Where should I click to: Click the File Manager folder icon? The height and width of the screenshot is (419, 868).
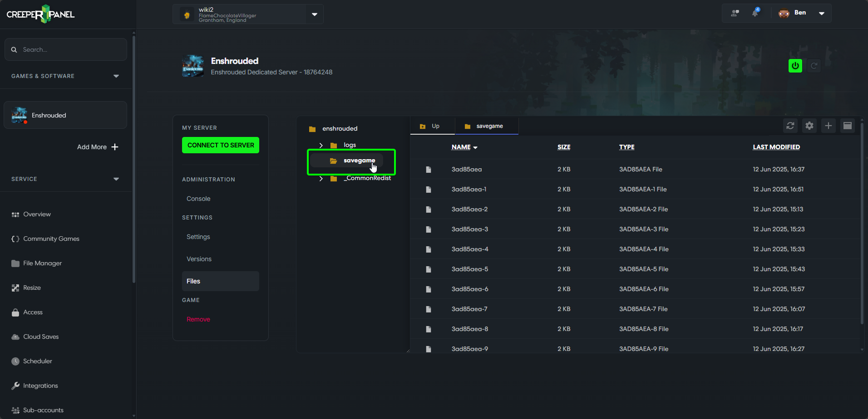(x=15, y=263)
